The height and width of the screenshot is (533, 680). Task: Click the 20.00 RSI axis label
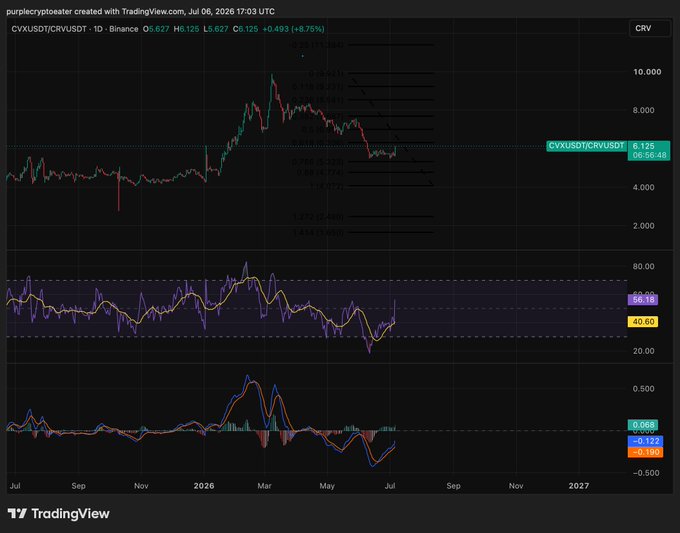(x=644, y=351)
